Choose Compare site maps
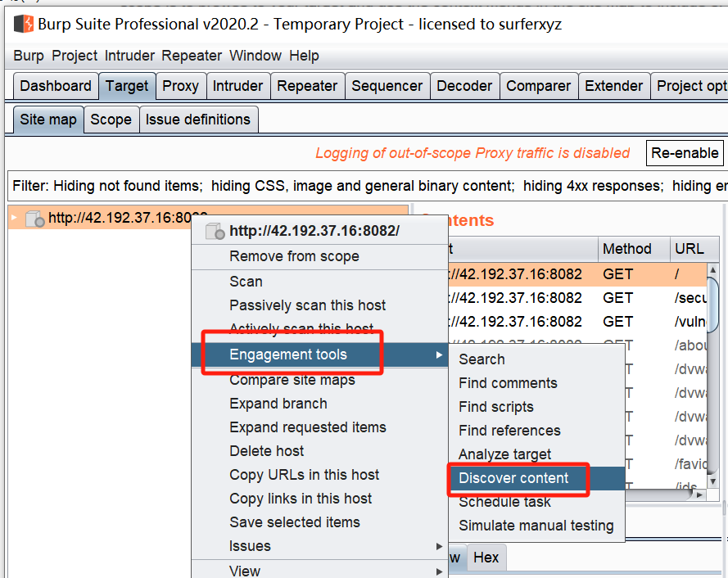The height and width of the screenshot is (578, 728). pos(319,380)
